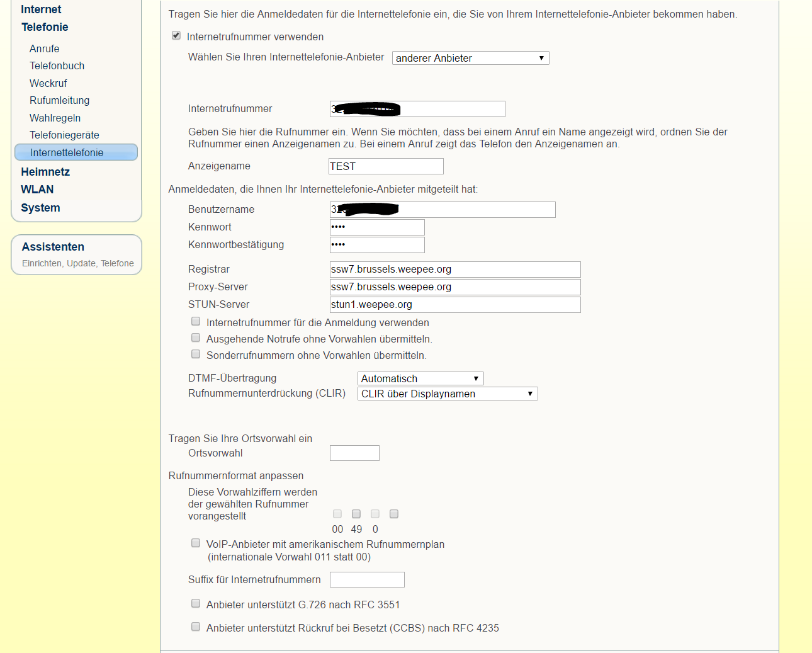Check 'Anbieter unterstützt G.726 nach RFC 3551'

(x=196, y=604)
